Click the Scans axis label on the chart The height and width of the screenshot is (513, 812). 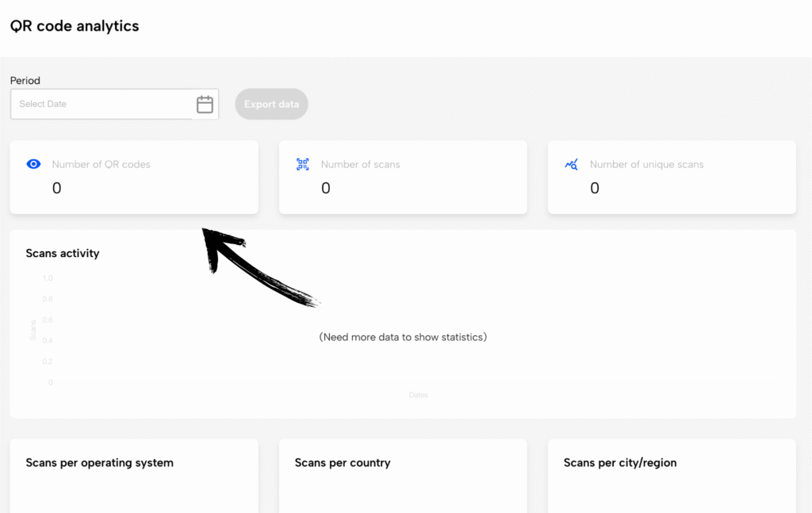click(33, 330)
